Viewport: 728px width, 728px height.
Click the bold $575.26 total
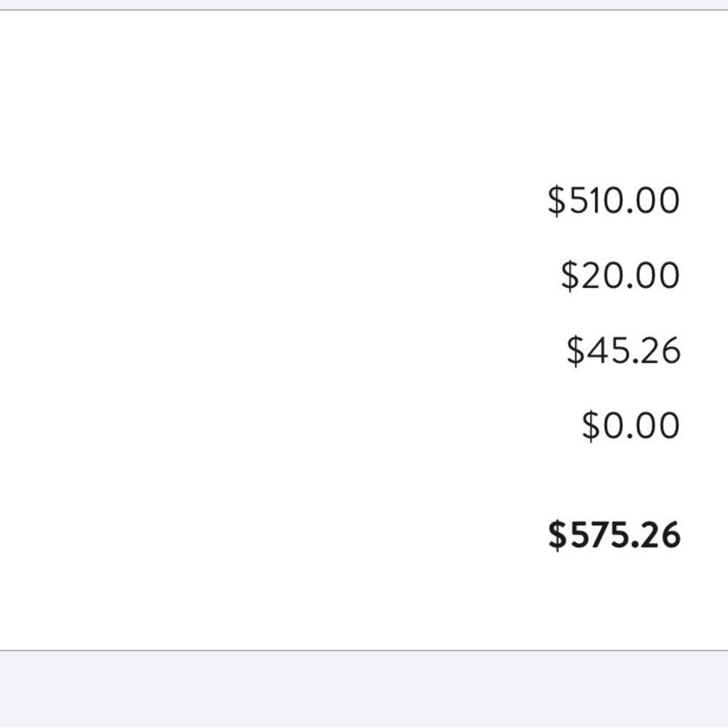pyautogui.click(x=614, y=535)
